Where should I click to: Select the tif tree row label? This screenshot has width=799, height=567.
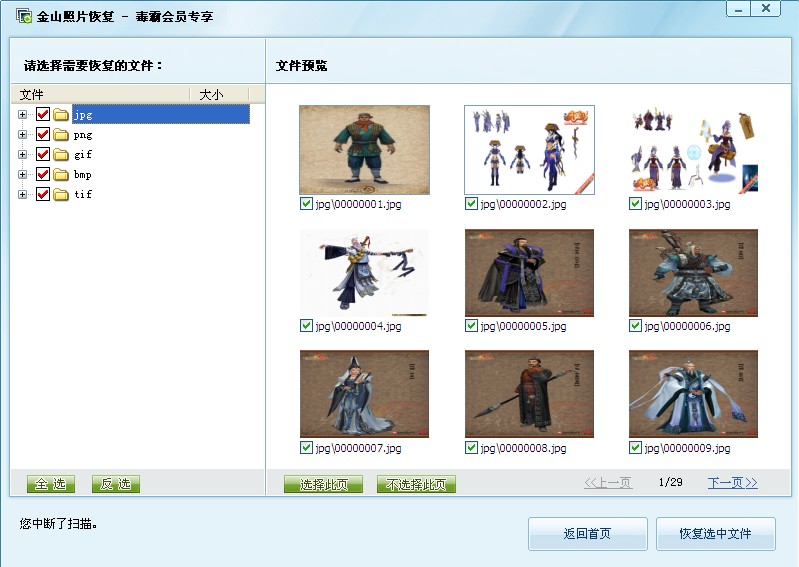coord(83,194)
